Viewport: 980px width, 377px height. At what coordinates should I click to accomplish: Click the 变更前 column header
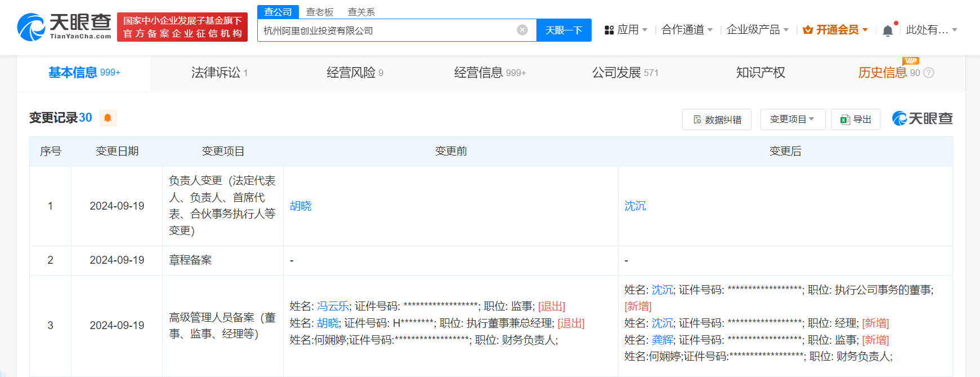coord(451,151)
